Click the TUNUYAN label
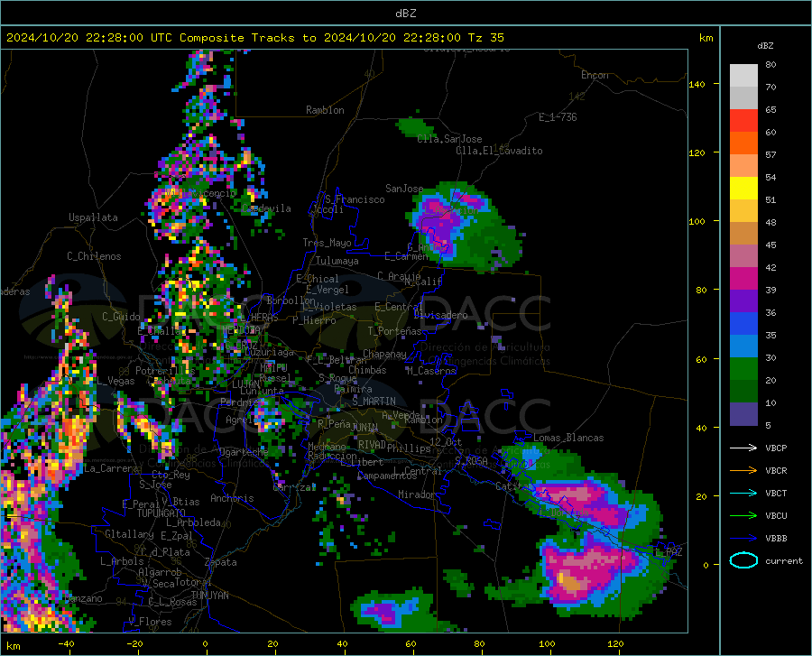This screenshot has width=812, height=656. [209, 595]
